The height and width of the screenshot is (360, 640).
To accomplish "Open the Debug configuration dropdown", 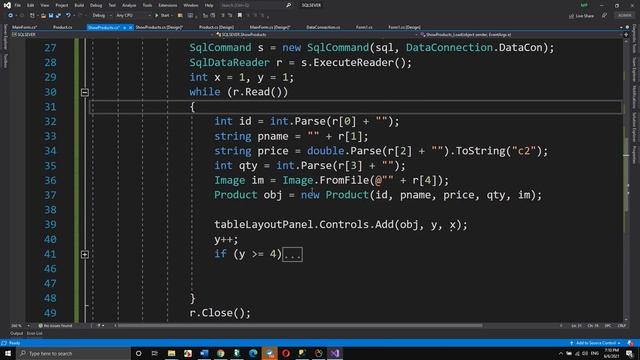I will click(102, 16).
